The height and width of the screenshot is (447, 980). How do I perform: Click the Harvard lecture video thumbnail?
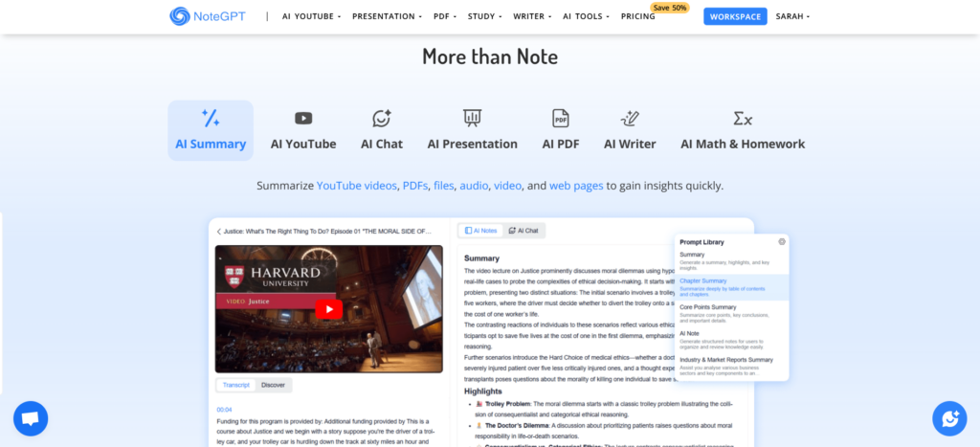(x=329, y=309)
